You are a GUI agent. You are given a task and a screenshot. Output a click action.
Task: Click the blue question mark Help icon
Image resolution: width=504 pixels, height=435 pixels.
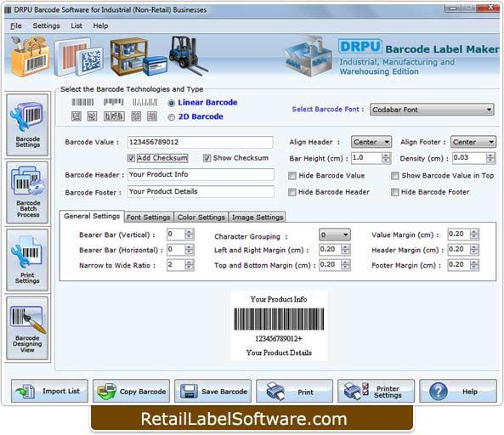(439, 392)
